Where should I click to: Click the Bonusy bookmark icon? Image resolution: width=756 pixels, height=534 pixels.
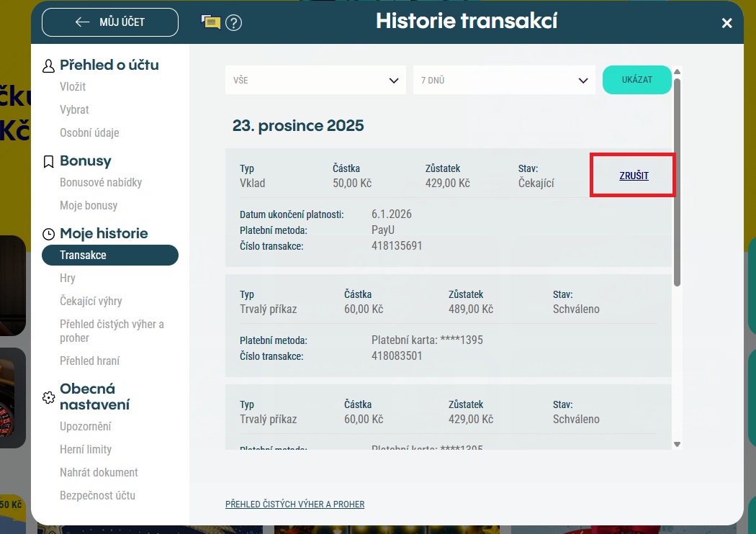point(49,162)
